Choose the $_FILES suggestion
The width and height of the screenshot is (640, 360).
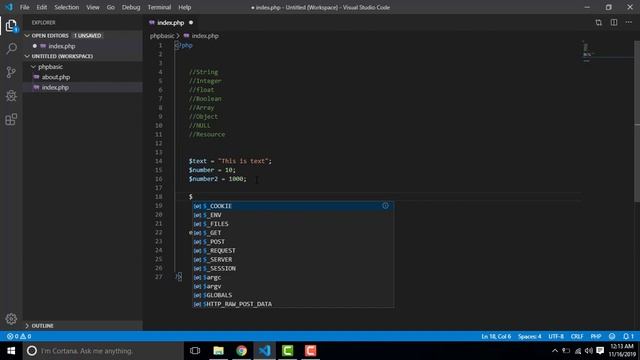[293, 224]
